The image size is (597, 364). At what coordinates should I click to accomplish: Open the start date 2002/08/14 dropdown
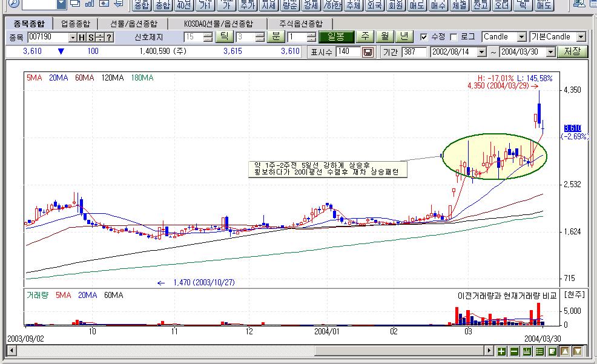[482, 52]
